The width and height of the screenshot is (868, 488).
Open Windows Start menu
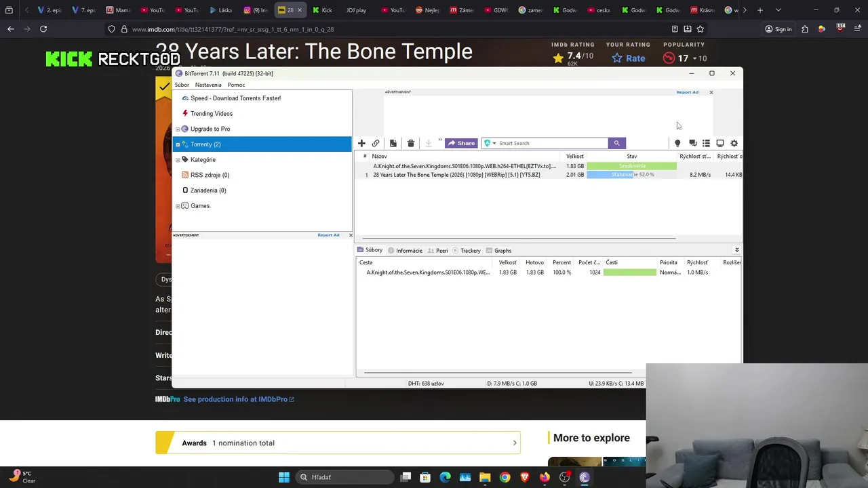[284, 477]
